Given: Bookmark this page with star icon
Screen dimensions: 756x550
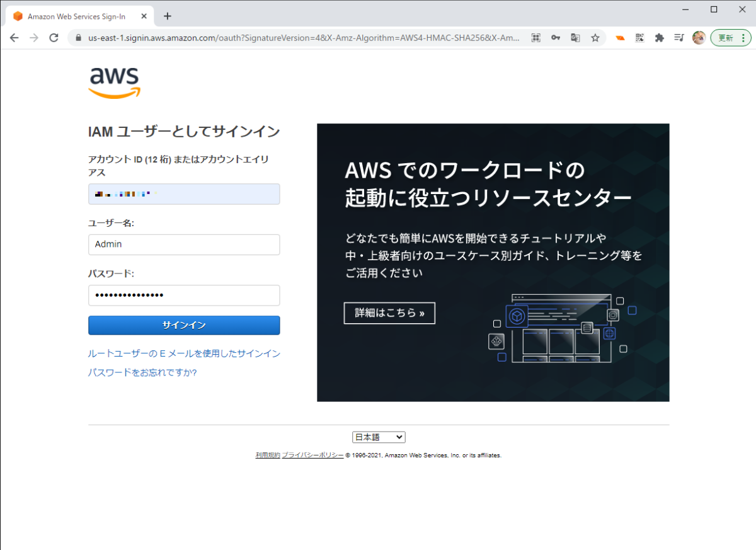Looking at the screenshot, I should 595,38.
